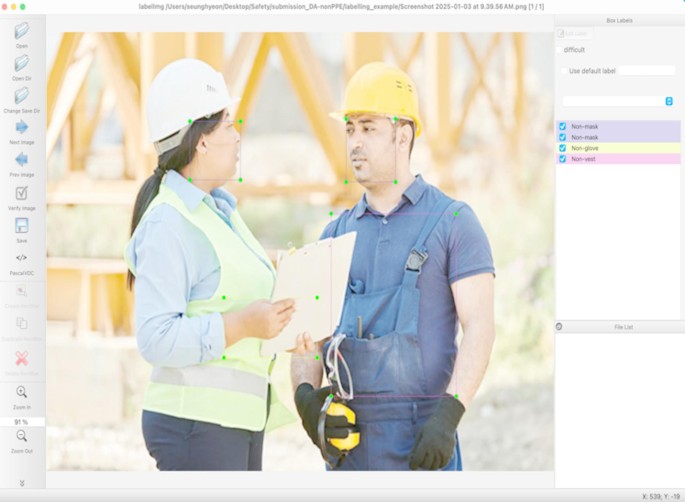Enable the Use default label checkbox
The image size is (685, 502).
(564, 71)
